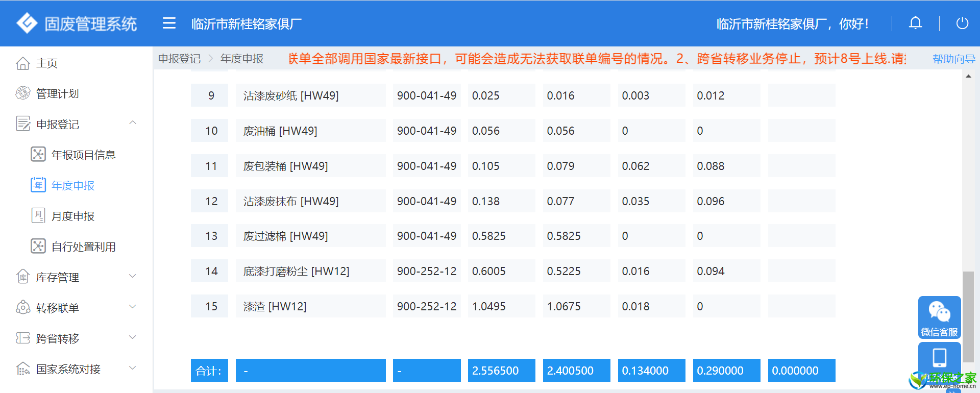
Task: Select 月度申报 menu item
Action: pos(73,216)
